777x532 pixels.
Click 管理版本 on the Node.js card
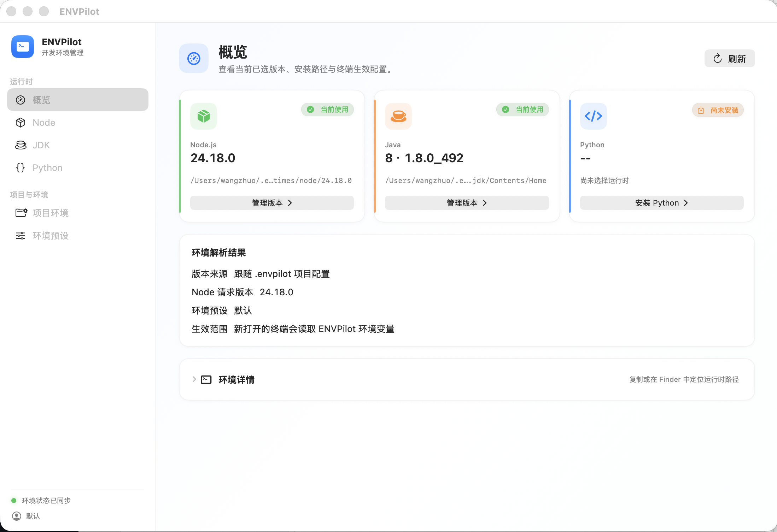pyautogui.click(x=272, y=203)
